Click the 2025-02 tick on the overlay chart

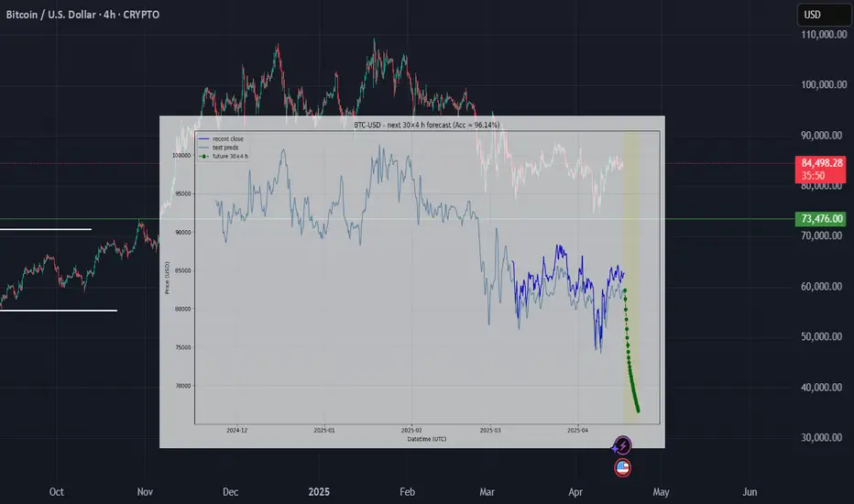click(411, 430)
